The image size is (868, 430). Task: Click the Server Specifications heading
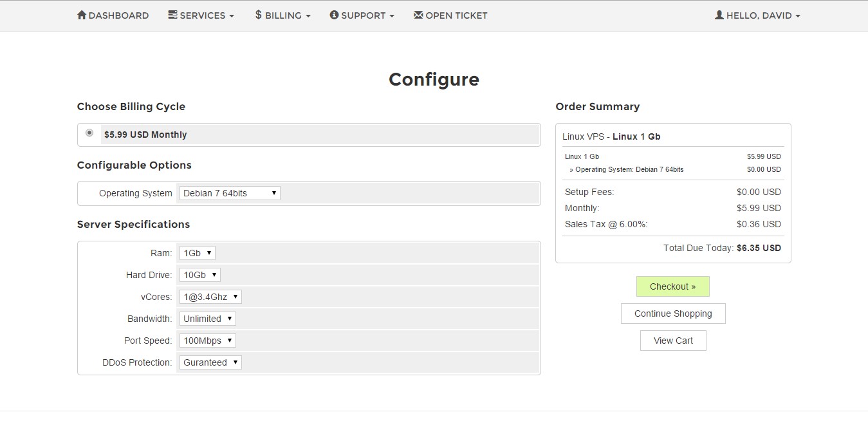pyautogui.click(x=133, y=225)
